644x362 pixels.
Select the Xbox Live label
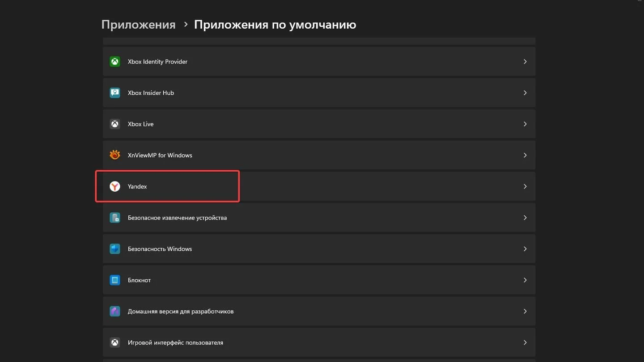[140, 124]
